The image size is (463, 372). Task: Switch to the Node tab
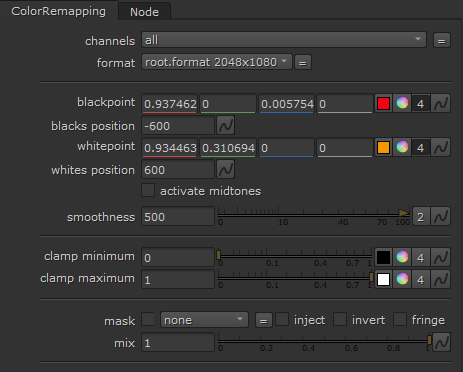144,12
